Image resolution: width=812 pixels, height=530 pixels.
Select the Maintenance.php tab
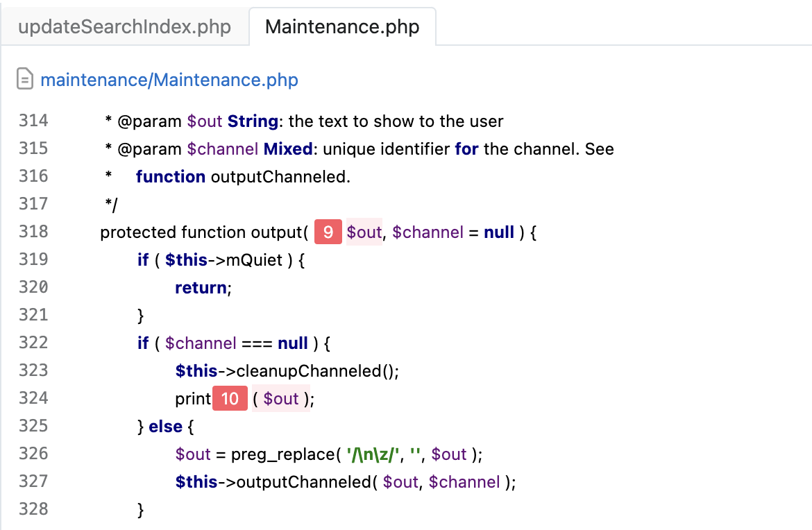coord(342,26)
